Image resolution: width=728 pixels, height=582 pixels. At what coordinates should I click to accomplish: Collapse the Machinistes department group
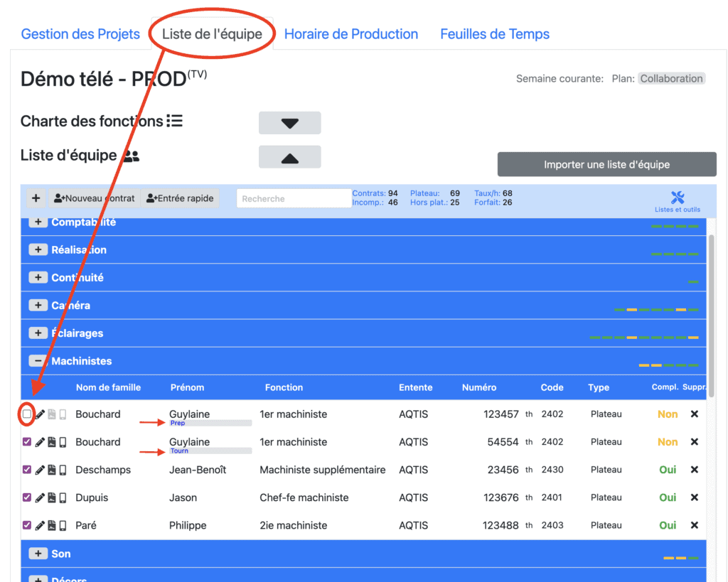coord(38,361)
